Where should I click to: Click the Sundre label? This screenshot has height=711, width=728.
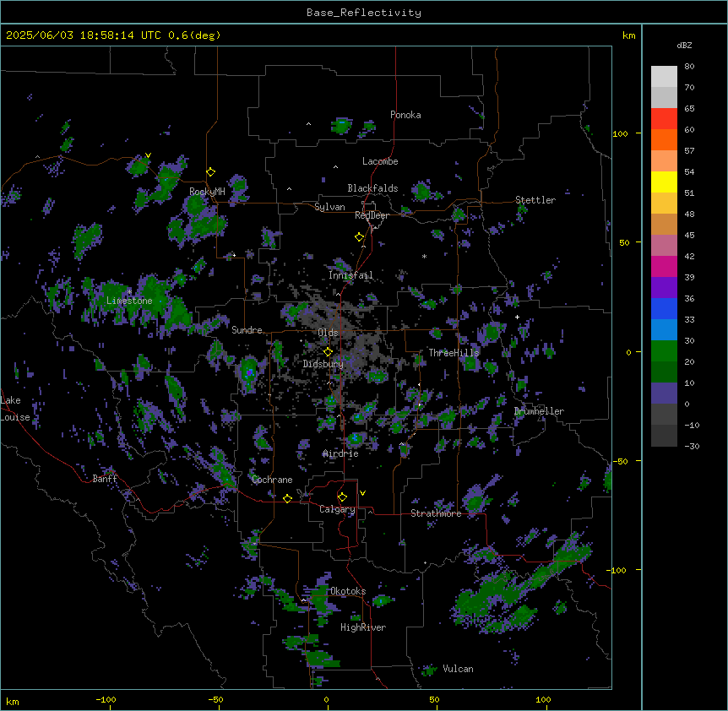(x=247, y=330)
